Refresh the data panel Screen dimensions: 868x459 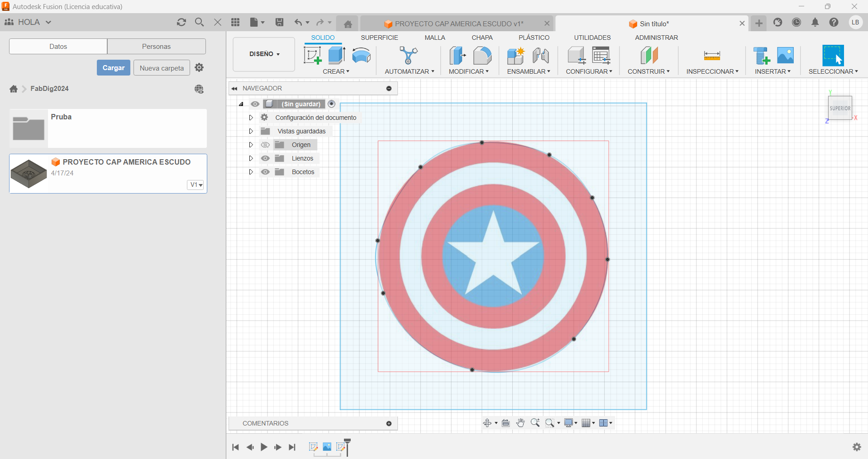[x=181, y=22]
